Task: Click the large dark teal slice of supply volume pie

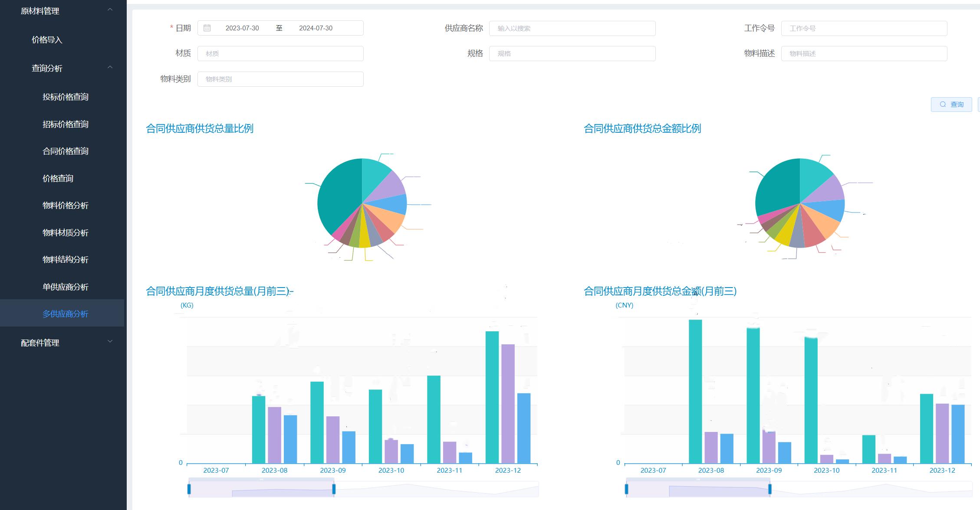Action: coord(339,195)
